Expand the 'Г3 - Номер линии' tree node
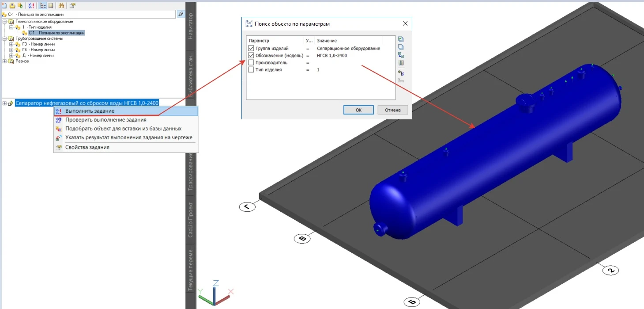The width and height of the screenshot is (644, 309). 11,44
